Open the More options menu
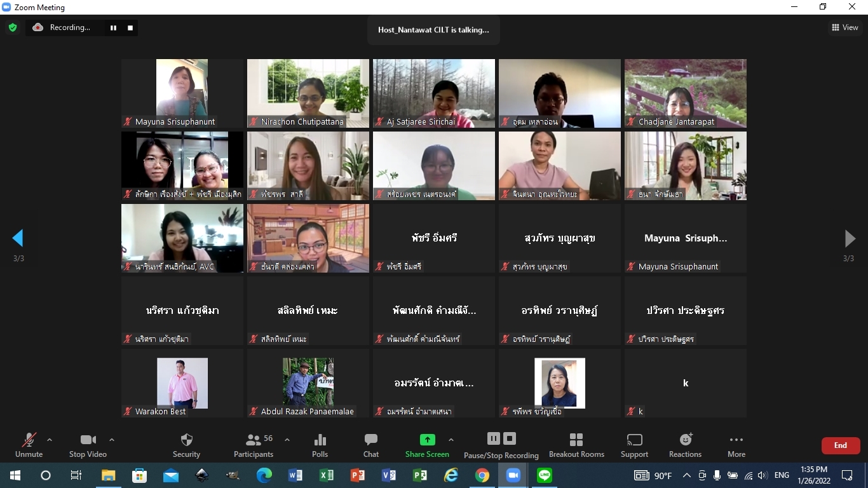868x488 pixels. (736, 445)
